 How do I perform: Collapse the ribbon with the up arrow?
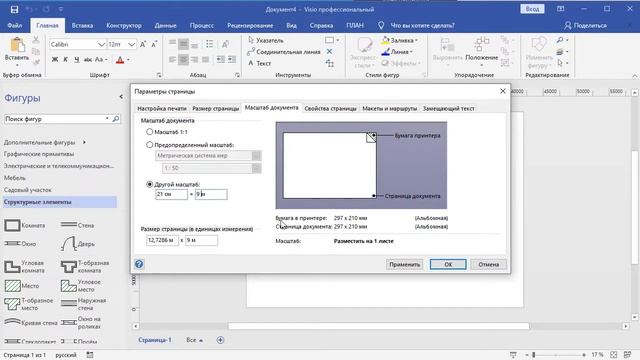tap(634, 76)
